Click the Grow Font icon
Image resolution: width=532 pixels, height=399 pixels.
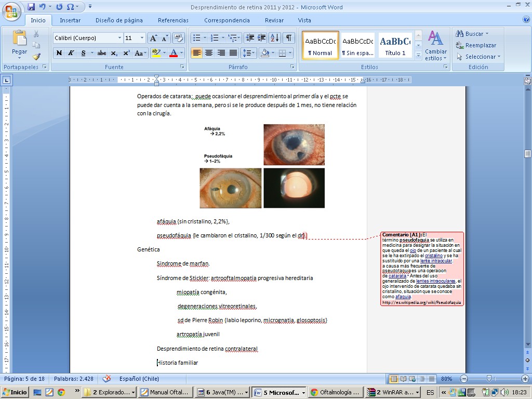[x=153, y=38]
